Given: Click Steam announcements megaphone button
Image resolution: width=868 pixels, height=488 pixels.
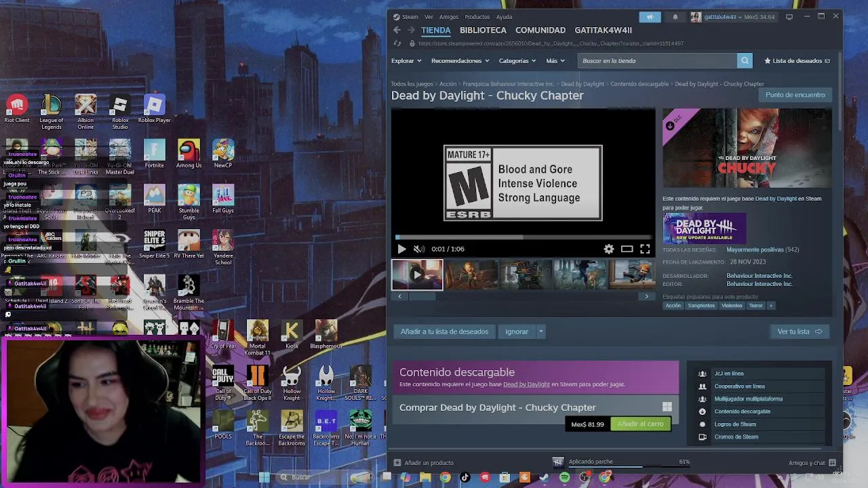Looking at the screenshot, I should point(650,17).
